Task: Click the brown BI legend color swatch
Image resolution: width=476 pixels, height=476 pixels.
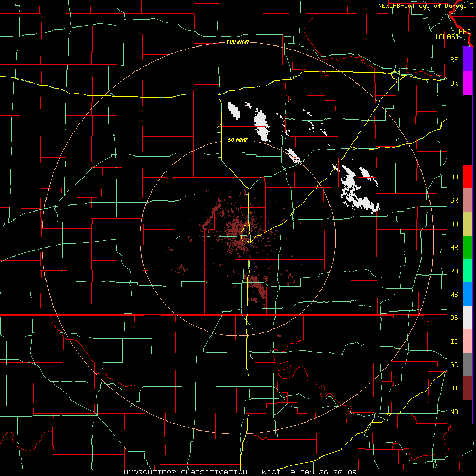Action: pyautogui.click(x=467, y=388)
